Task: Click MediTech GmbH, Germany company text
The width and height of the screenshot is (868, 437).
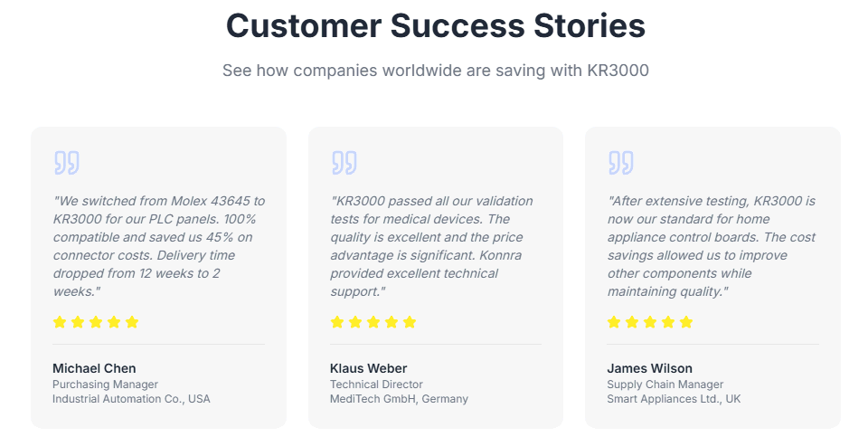Action: [x=399, y=399]
